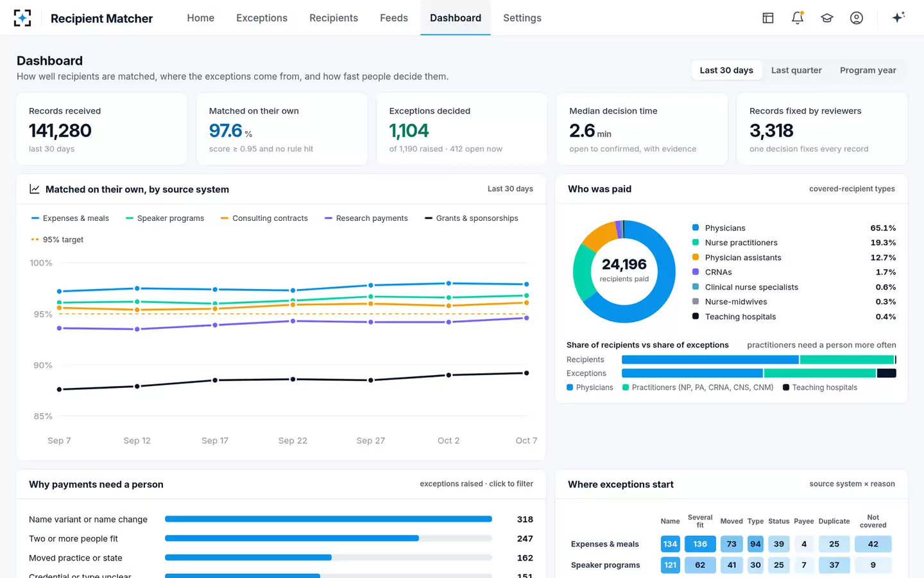This screenshot has height=578, width=924.
Task: Choose the Program year range
Action: coord(868,70)
